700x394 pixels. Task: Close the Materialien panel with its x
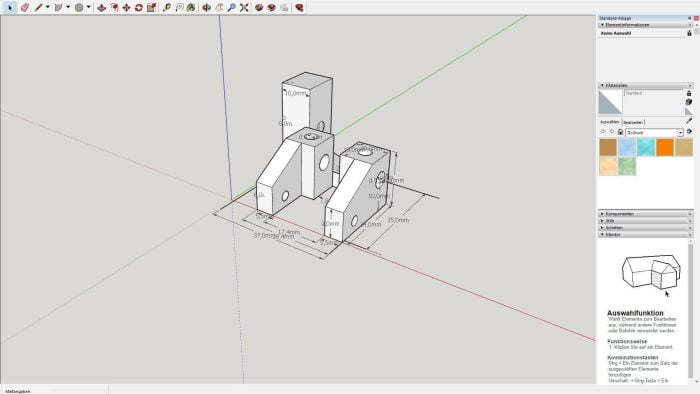click(x=690, y=85)
